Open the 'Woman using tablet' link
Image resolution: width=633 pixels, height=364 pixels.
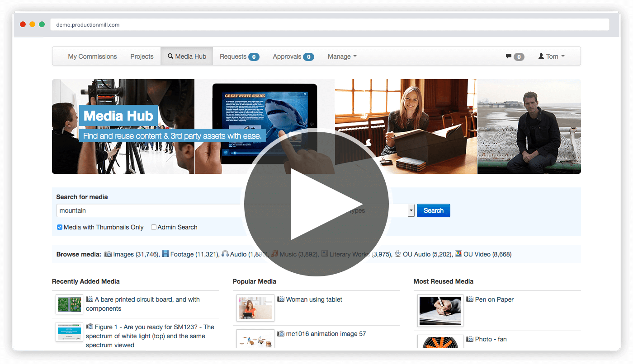[x=314, y=299]
